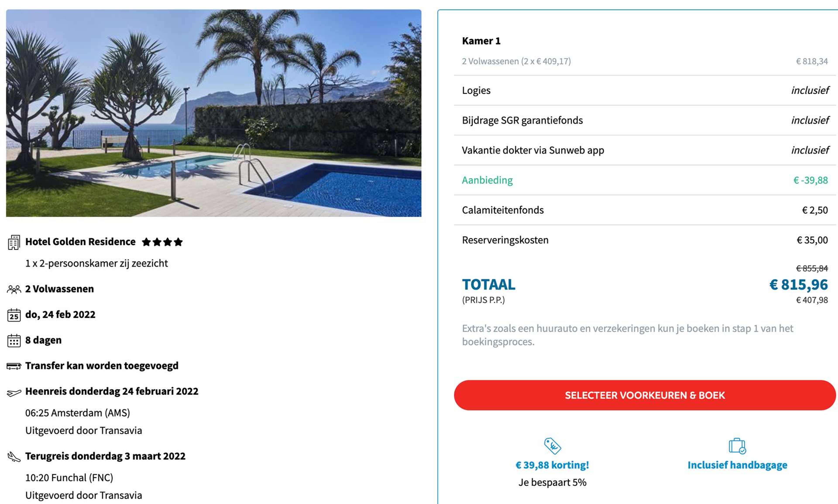The height and width of the screenshot is (504, 838).
Task: Click the landing airplane icon for Terugreis
Action: point(14,457)
